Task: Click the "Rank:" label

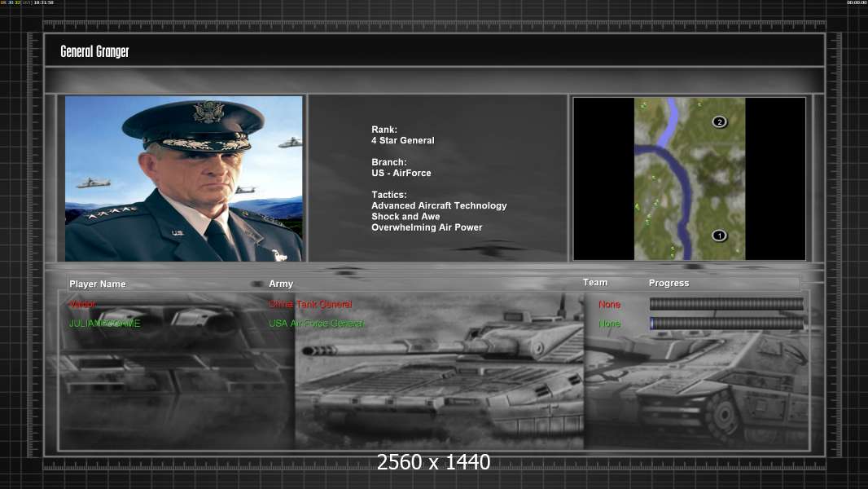Action: point(384,130)
